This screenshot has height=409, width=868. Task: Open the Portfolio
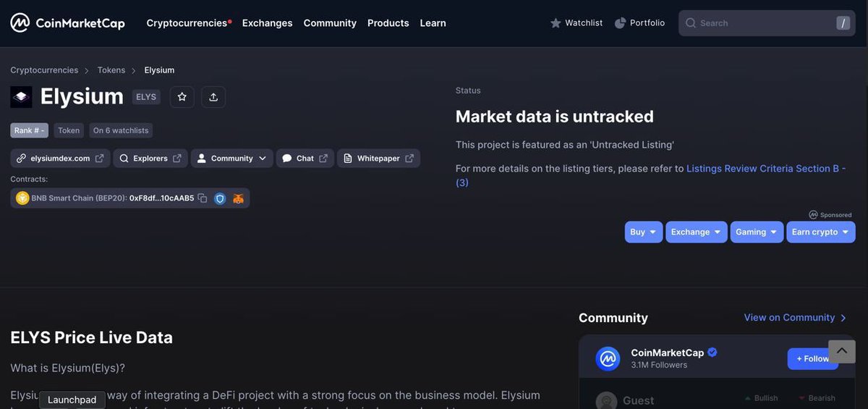click(x=639, y=23)
